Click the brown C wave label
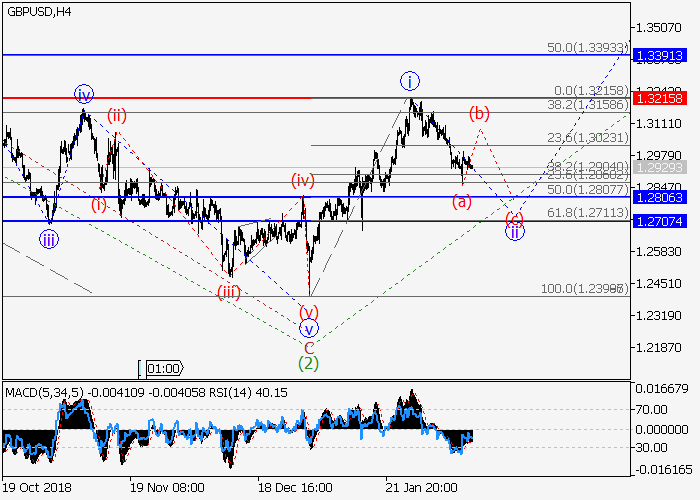Image resolution: width=700 pixels, height=500 pixels. 309,347
